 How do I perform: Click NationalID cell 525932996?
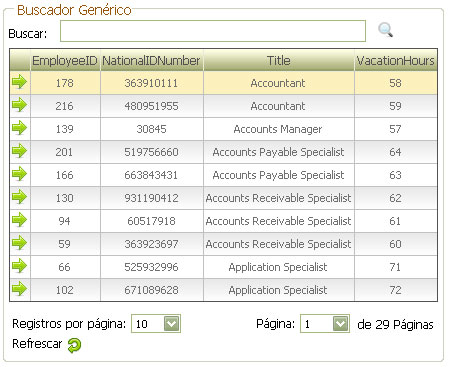point(151,267)
